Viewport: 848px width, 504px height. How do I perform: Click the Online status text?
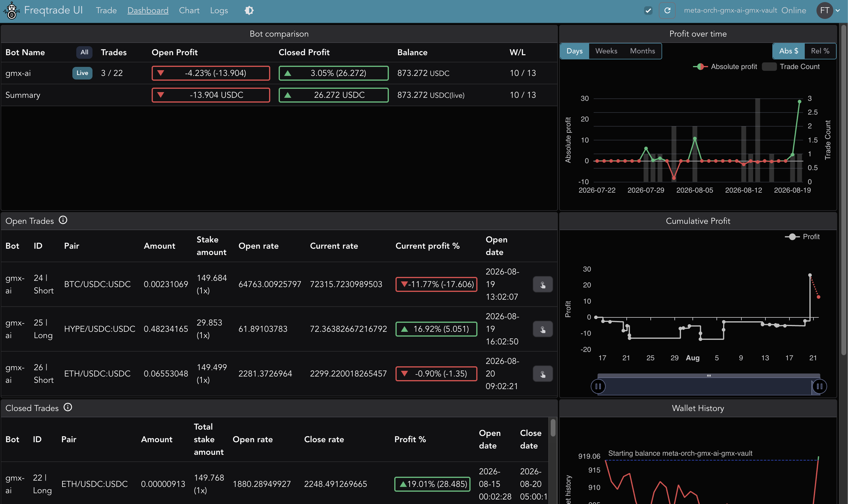[794, 10]
